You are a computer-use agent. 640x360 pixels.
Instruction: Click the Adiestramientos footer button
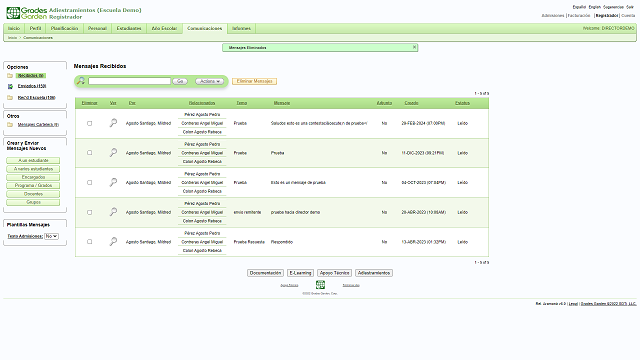374,273
